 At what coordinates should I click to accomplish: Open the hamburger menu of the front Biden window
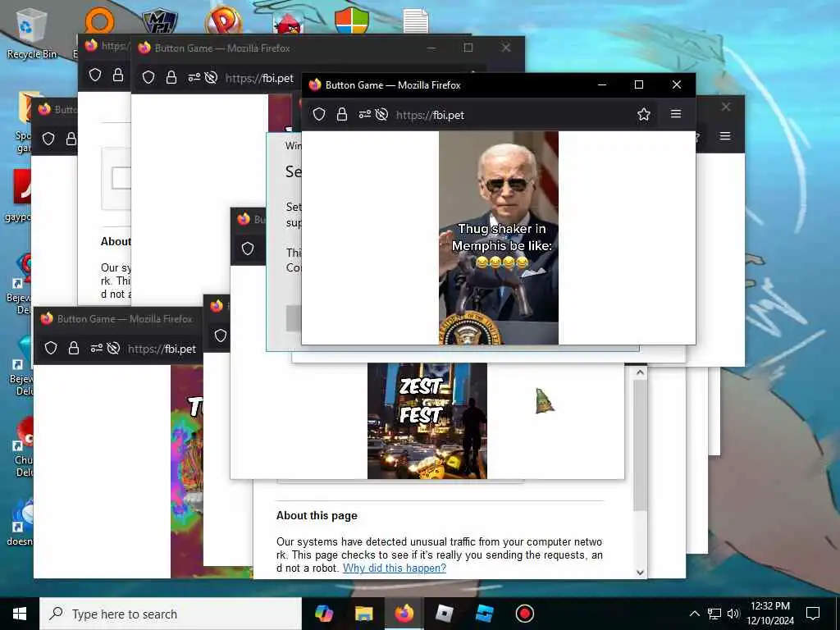point(676,114)
